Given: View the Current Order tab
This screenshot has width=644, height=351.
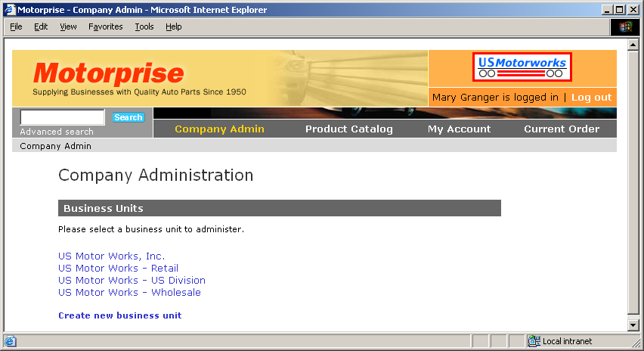Looking at the screenshot, I should (562, 129).
